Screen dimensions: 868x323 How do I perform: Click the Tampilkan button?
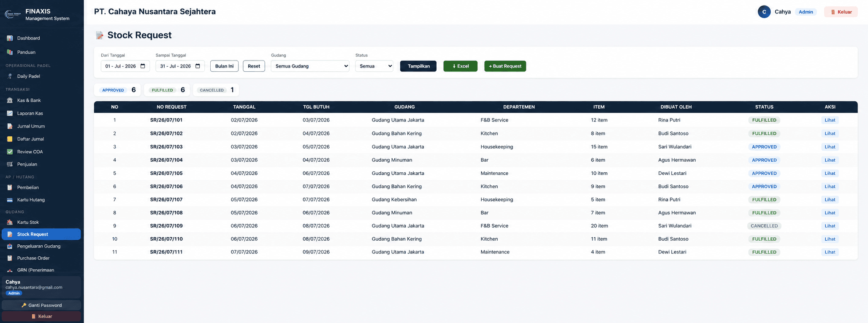coord(418,66)
